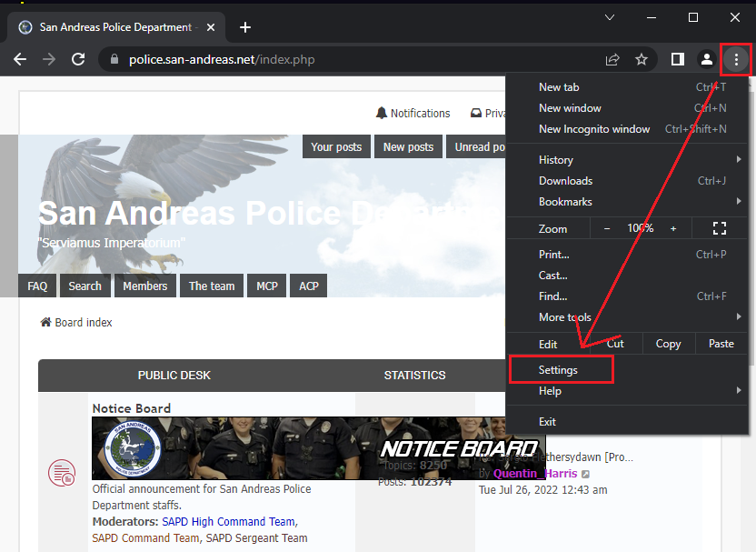This screenshot has width=756, height=552.
Task: Click the New posts button
Action: pyautogui.click(x=408, y=146)
